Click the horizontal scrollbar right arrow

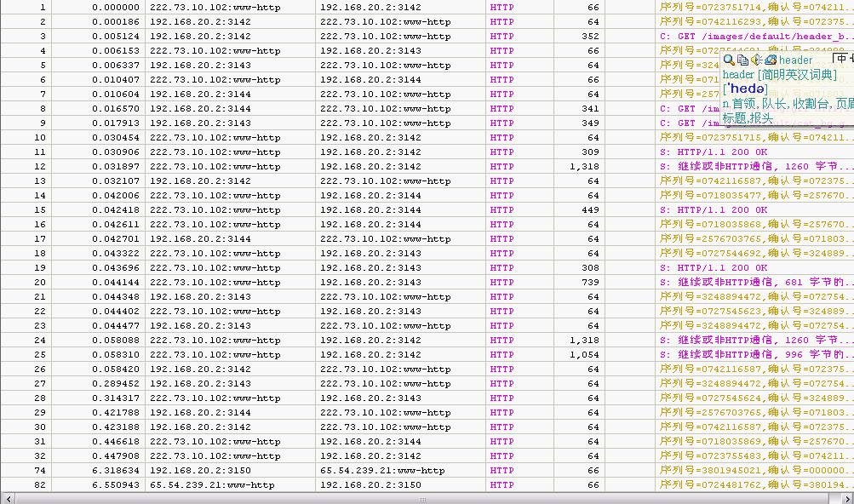tap(847, 499)
